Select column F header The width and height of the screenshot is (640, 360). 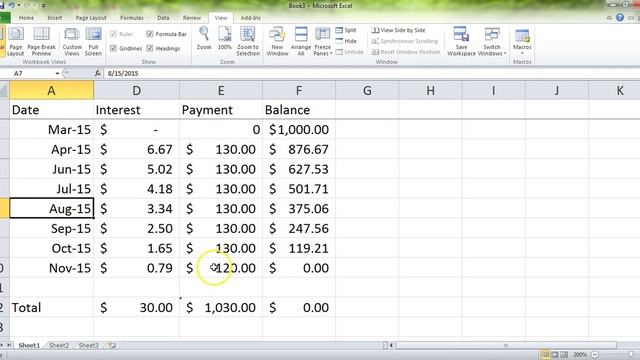click(299, 90)
